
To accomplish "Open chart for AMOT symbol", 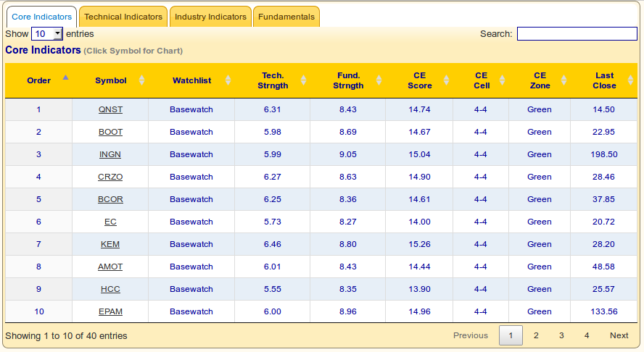I will pyautogui.click(x=110, y=267).
